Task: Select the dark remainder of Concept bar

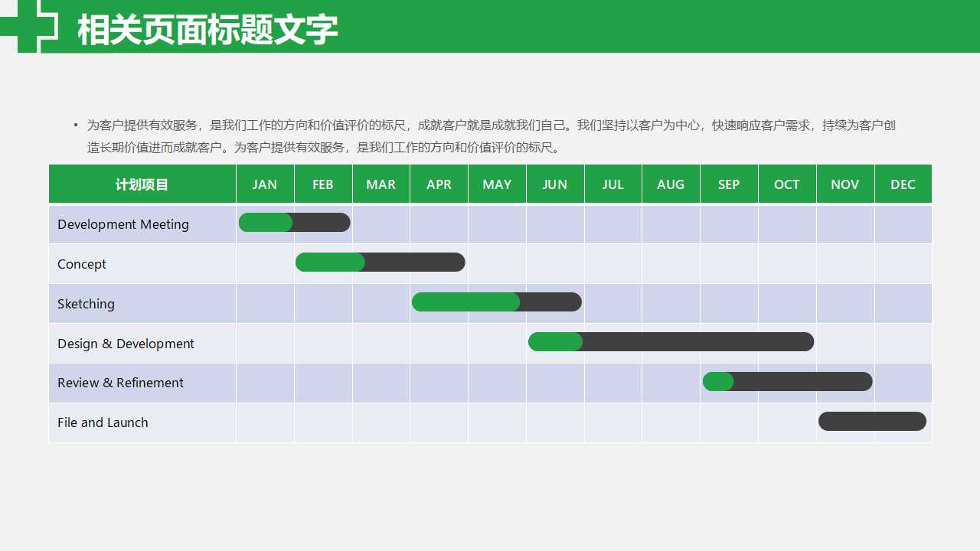Action: point(415,262)
